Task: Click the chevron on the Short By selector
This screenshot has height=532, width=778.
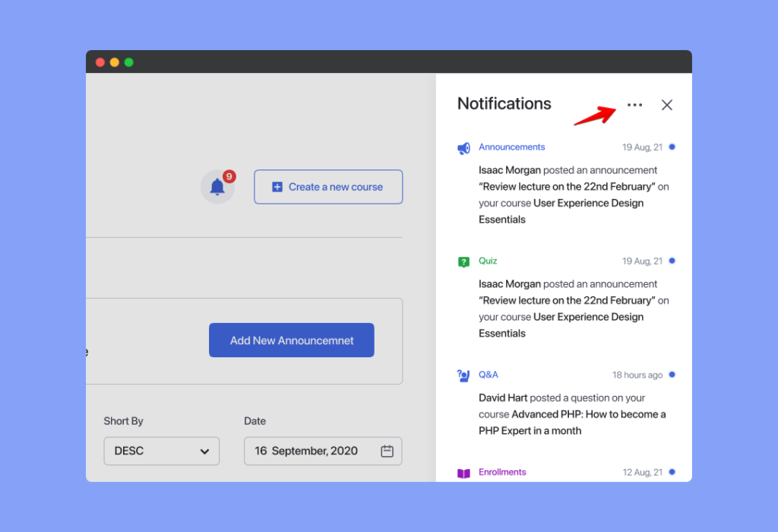Action: coord(204,451)
